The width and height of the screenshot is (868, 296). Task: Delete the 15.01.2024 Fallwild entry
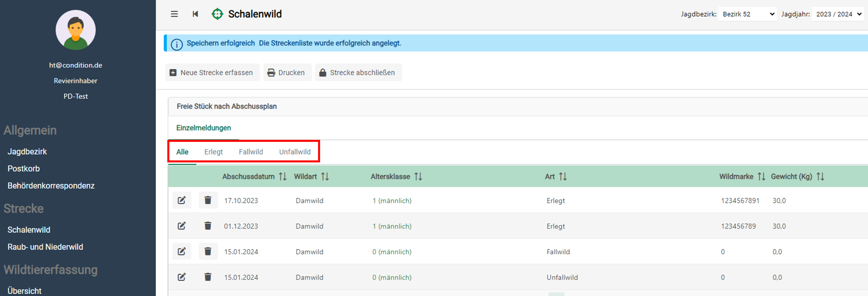tap(208, 251)
